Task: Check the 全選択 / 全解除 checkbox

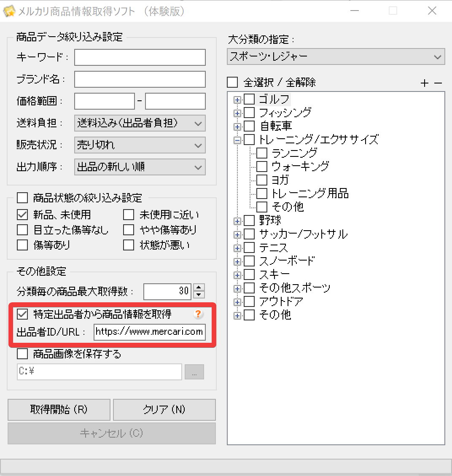Action: pos(232,82)
